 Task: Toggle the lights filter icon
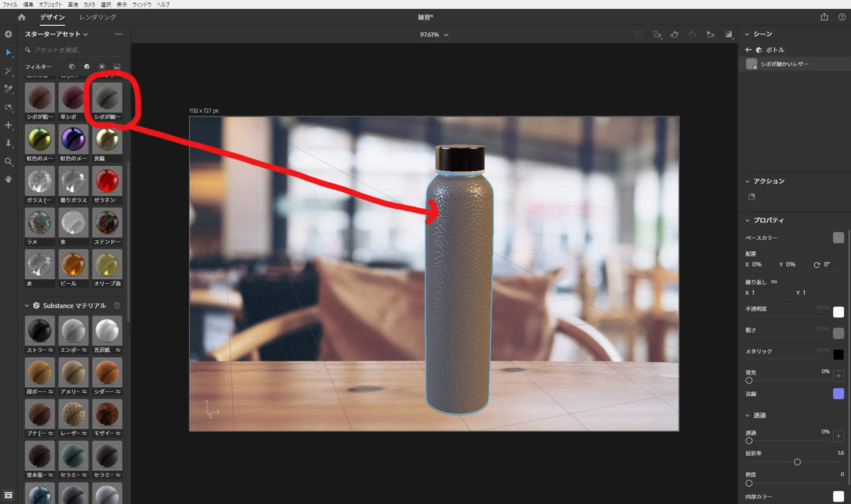[x=102, y=66]
